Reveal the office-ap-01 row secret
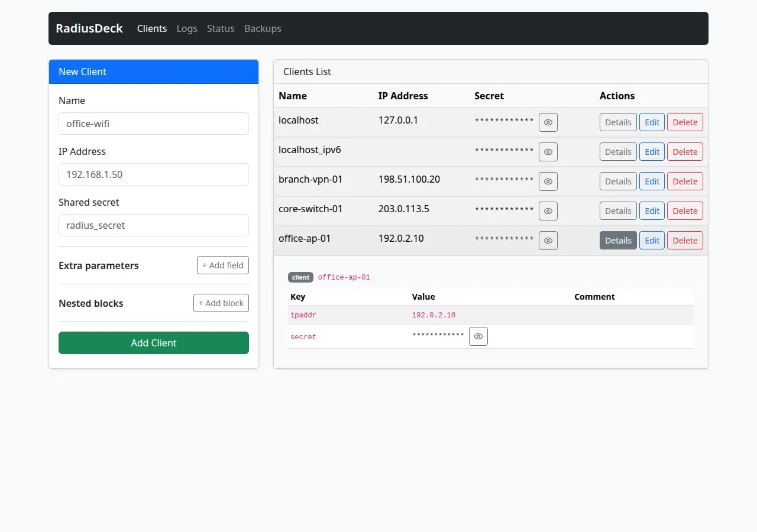Viewport: 757px width, 532px height. coord(548,241)
